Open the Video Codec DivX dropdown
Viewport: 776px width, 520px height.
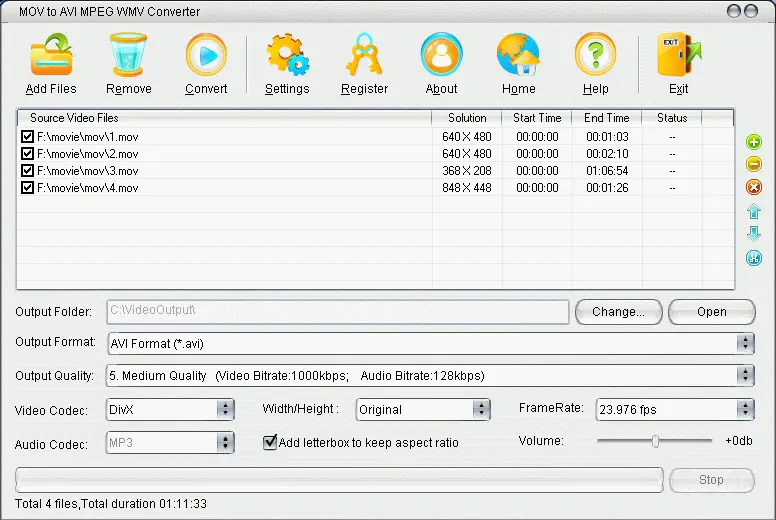coord(225,409)
